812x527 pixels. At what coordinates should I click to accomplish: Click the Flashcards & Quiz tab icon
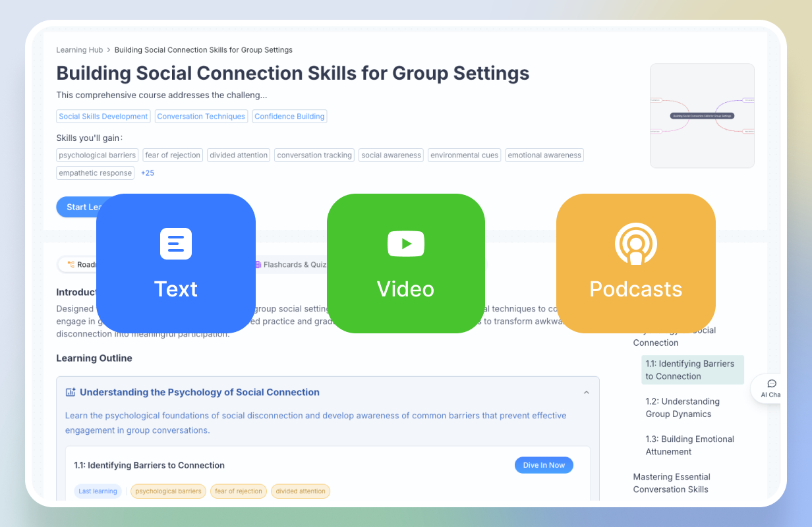258,265
